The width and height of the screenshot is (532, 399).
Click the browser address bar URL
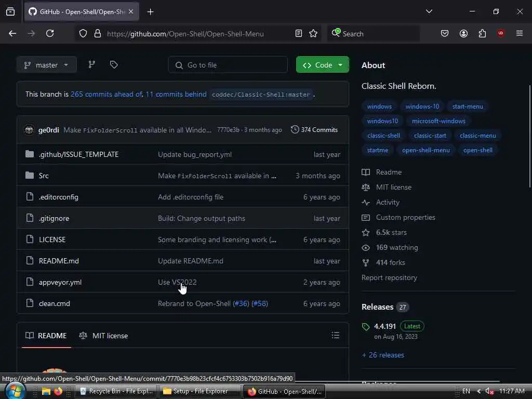point(185,34)
